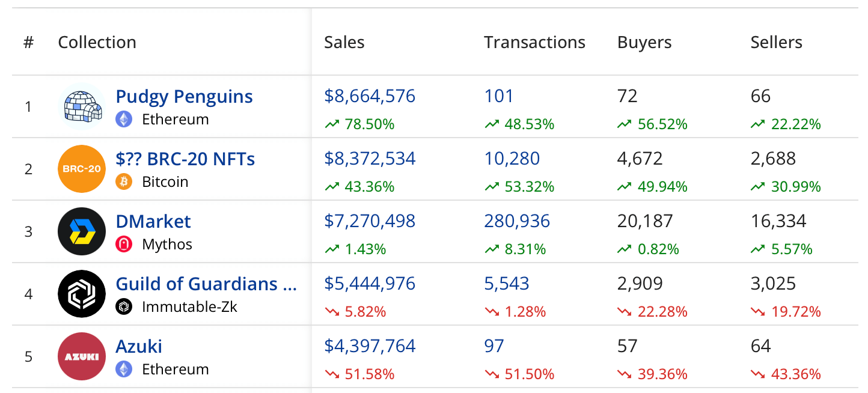The width and height of the screenshot is (868, 393).
Task: Click the DMarket collection logo
Action: click(x=81, y=231)
